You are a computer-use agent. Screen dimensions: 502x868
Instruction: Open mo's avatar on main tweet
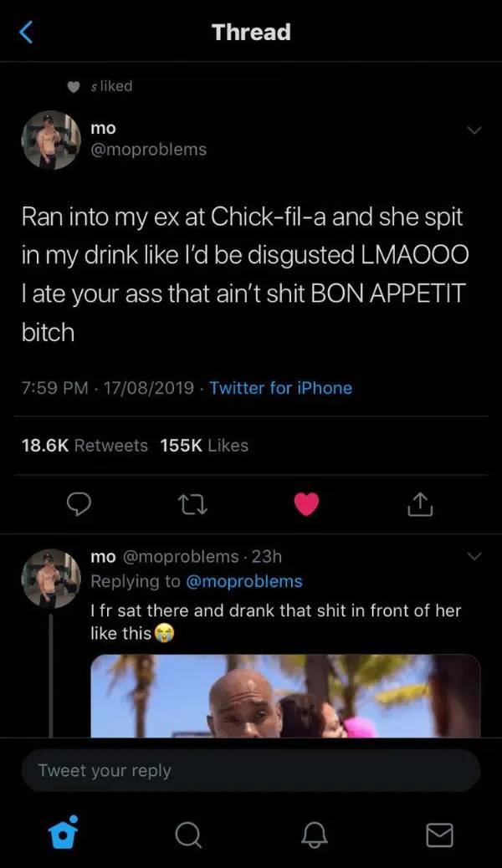51,140
